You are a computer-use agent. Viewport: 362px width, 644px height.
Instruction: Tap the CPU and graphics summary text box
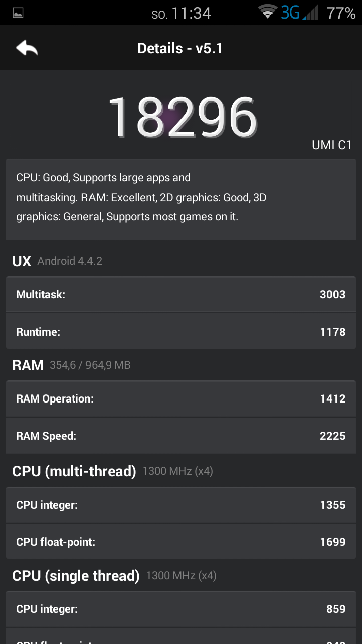pyautogui.click(x=181, y=199)
